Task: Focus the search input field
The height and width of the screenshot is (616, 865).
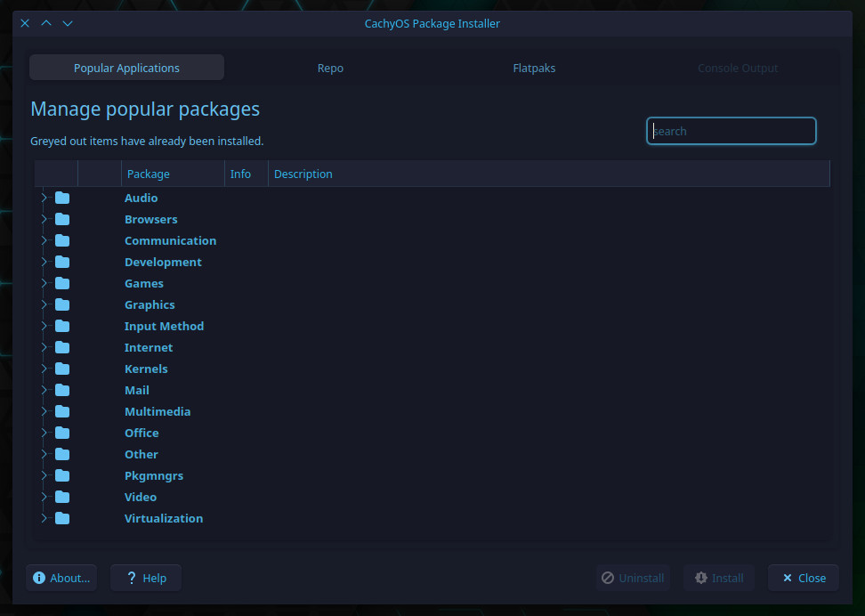Action: click(731, 131)
